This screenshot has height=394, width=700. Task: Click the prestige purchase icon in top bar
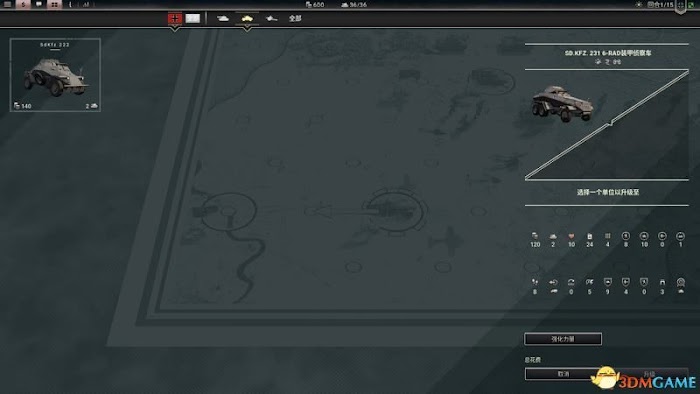(x=23, y=4)
